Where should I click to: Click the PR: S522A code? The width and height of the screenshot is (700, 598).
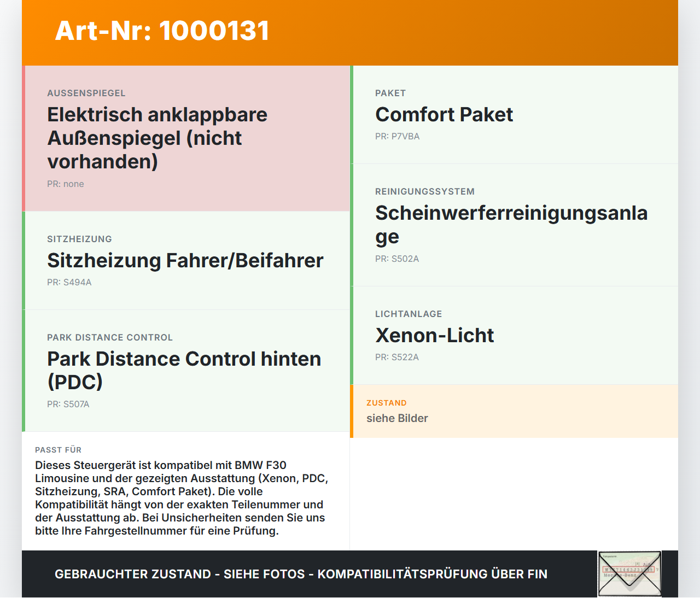pos(397,357)
